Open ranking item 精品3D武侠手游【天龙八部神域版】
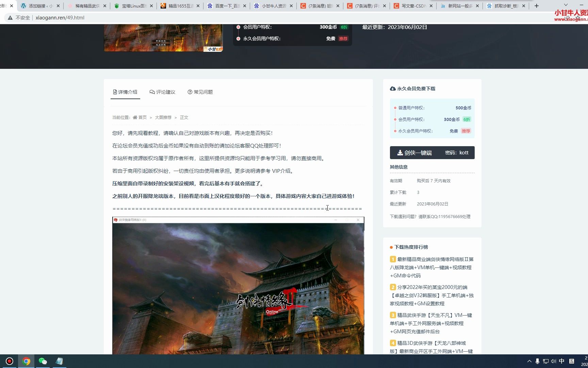 pos(431,347)
